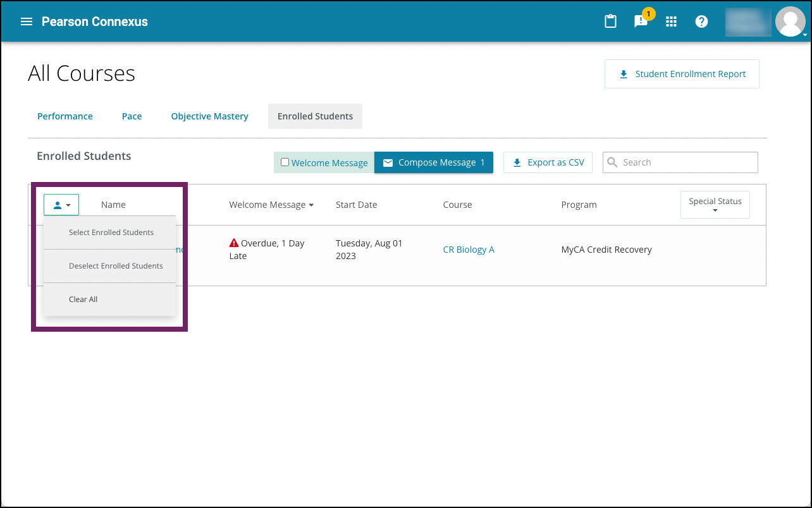Switch to the Performance tab
The image size is (812, 508).
tap(65, 116)
